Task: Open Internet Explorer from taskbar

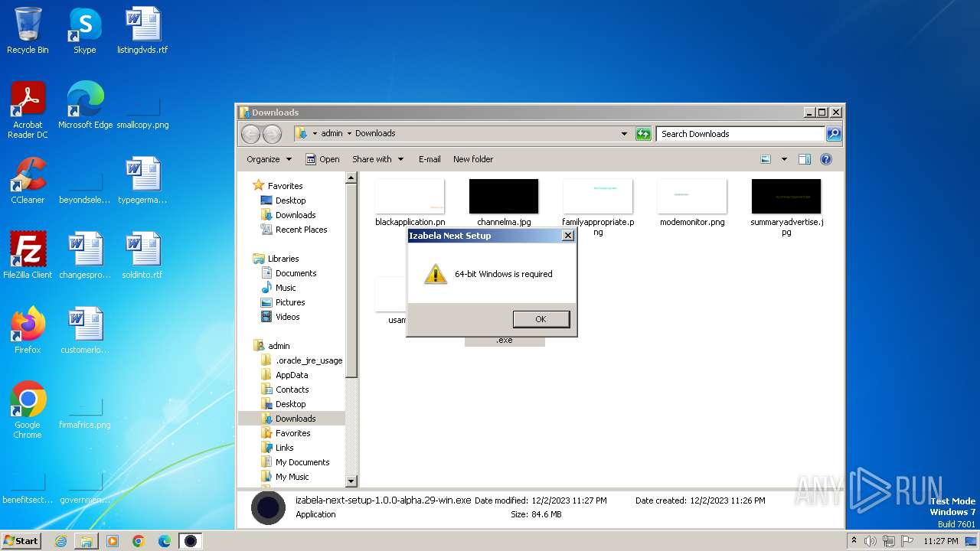Action: click(x=60, y=541)
